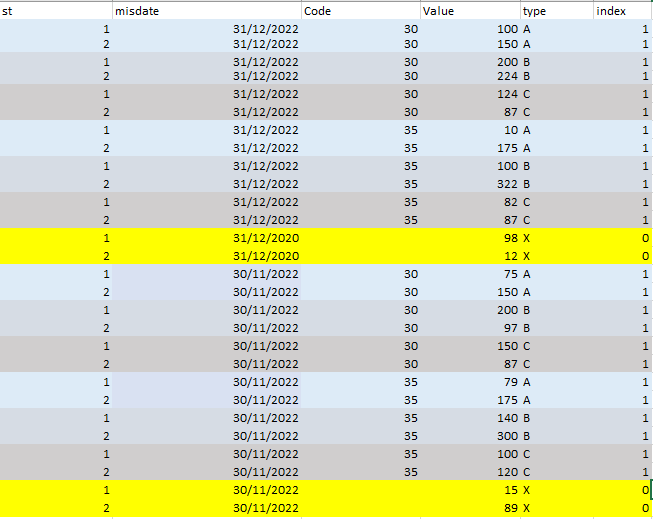Click the index 1 cell in the row valued 322
The image size is (653, 519).
623,184
